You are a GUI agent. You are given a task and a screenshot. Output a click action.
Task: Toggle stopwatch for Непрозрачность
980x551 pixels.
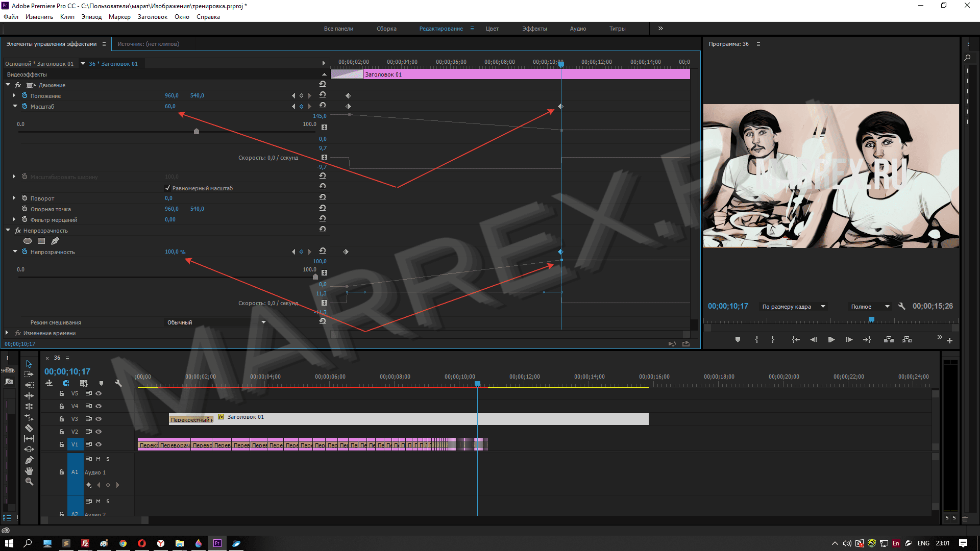(x=24, y=252)
